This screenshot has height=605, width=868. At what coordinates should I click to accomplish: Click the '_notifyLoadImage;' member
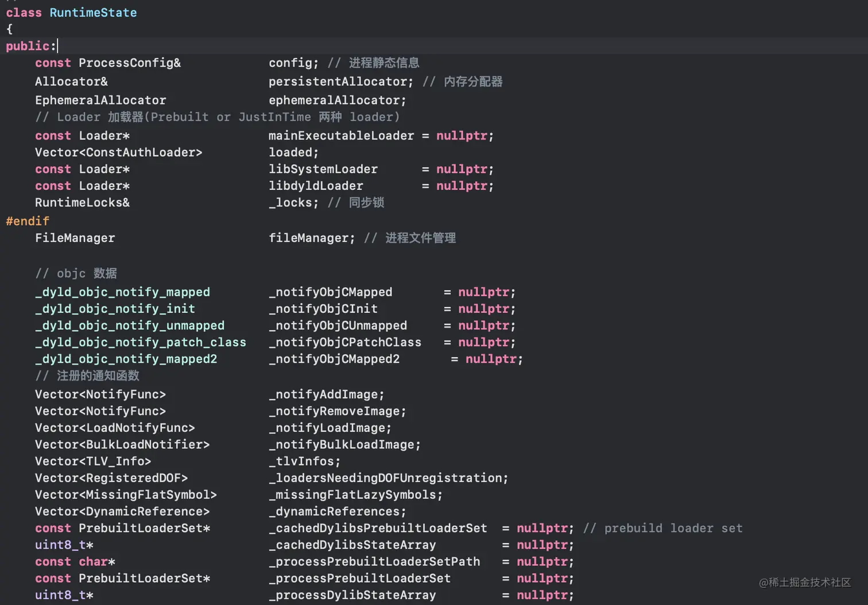(330, 428)
